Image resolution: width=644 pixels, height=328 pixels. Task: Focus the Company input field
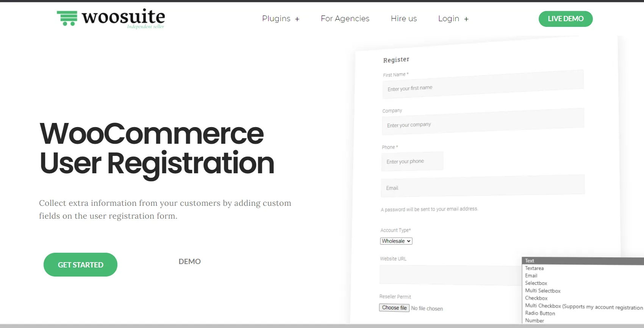483,121
